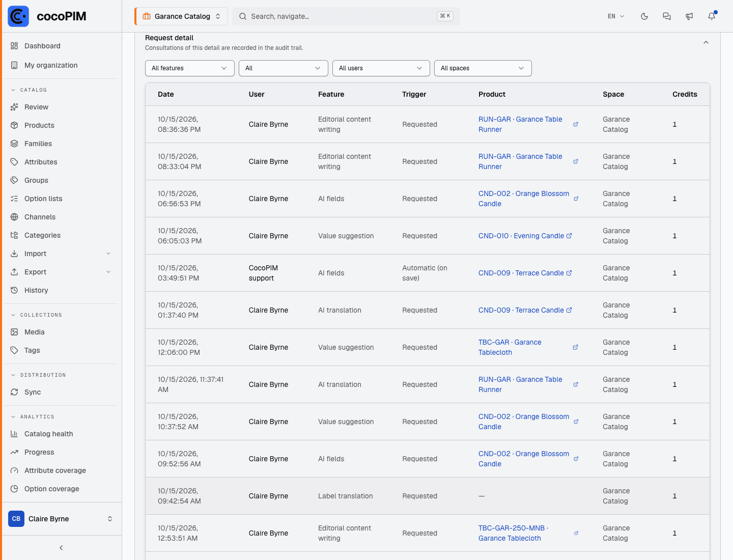Go to Dashboard in the sidebar
733x560 pixels.
point(61,46)
